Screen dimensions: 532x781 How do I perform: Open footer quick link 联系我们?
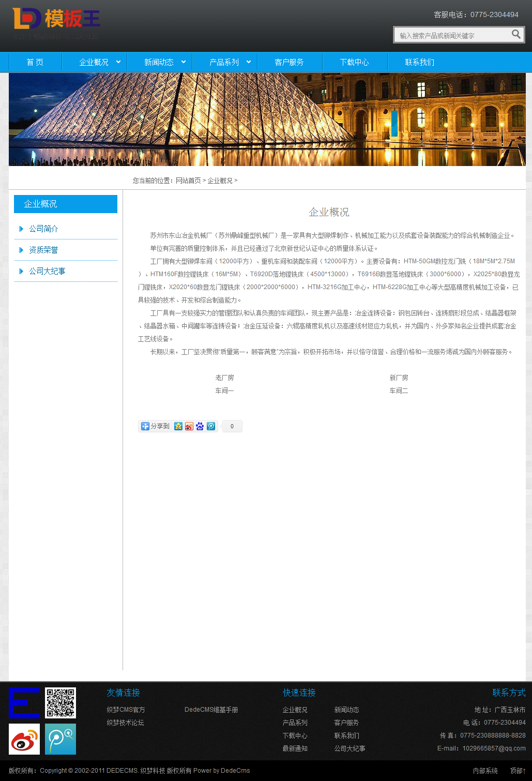[346, 735]
